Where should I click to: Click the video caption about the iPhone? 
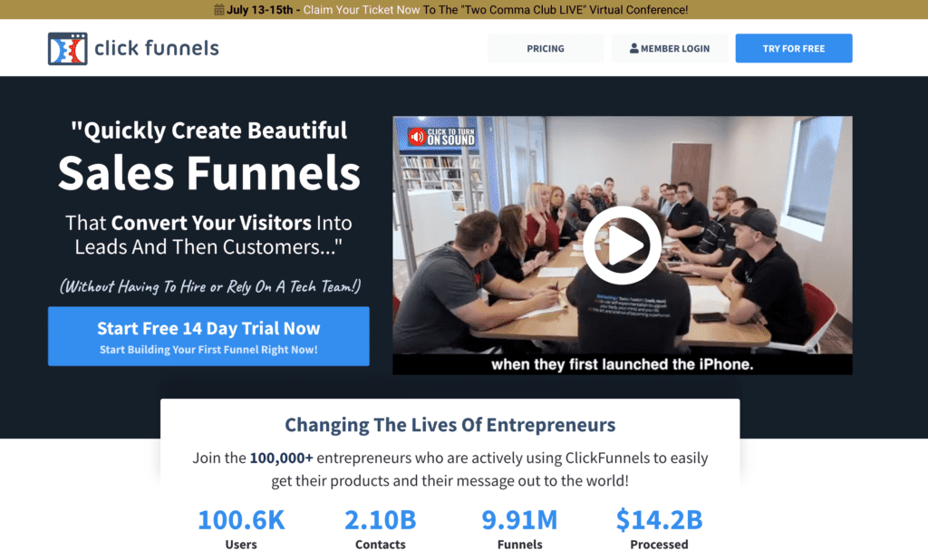click(x=622, y=364)
